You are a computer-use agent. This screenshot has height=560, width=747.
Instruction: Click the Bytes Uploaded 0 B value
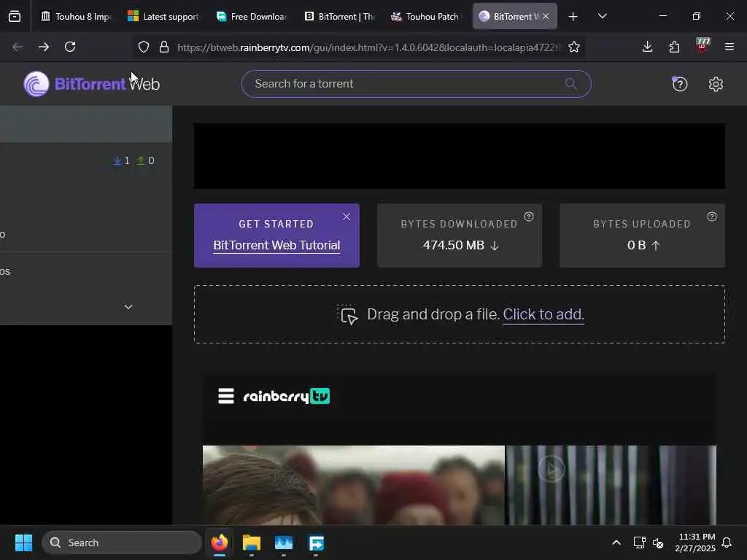(x=643, y=245)
